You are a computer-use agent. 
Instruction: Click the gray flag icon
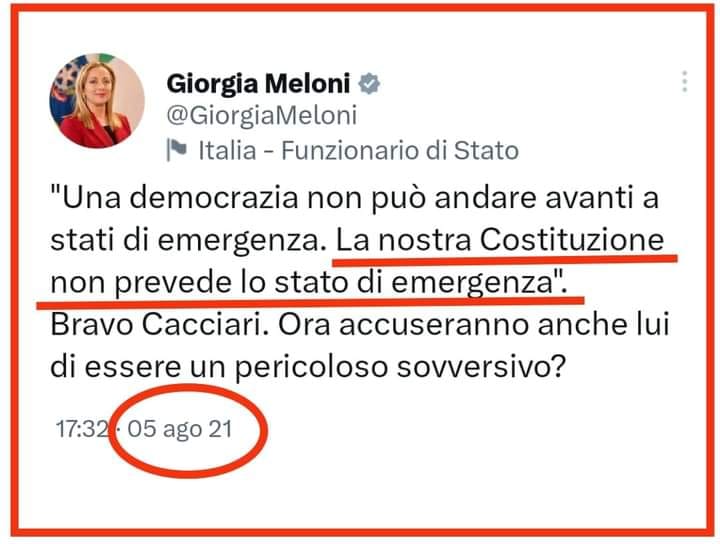[x=177, y=150]
